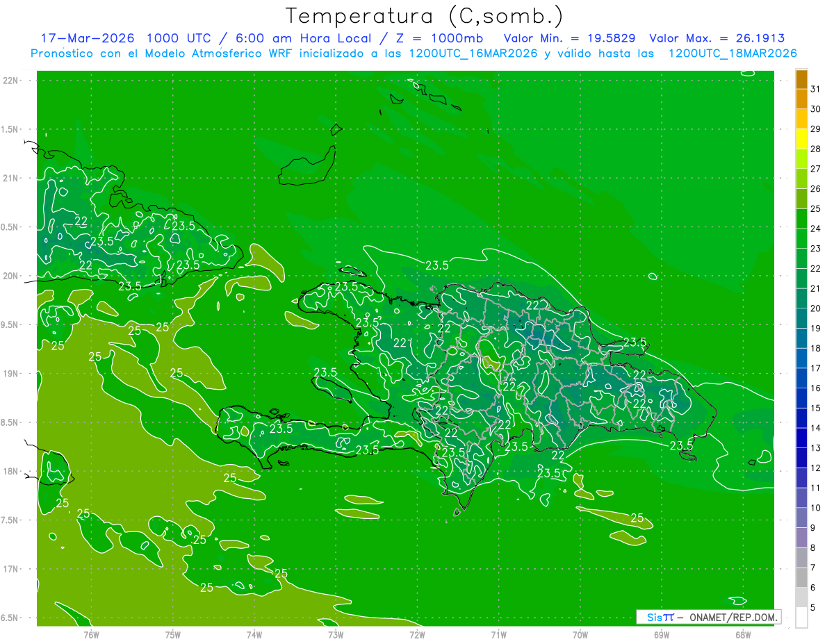Click the longitude axis label "75W"
The image size is (834, 644).
(173, 635)
